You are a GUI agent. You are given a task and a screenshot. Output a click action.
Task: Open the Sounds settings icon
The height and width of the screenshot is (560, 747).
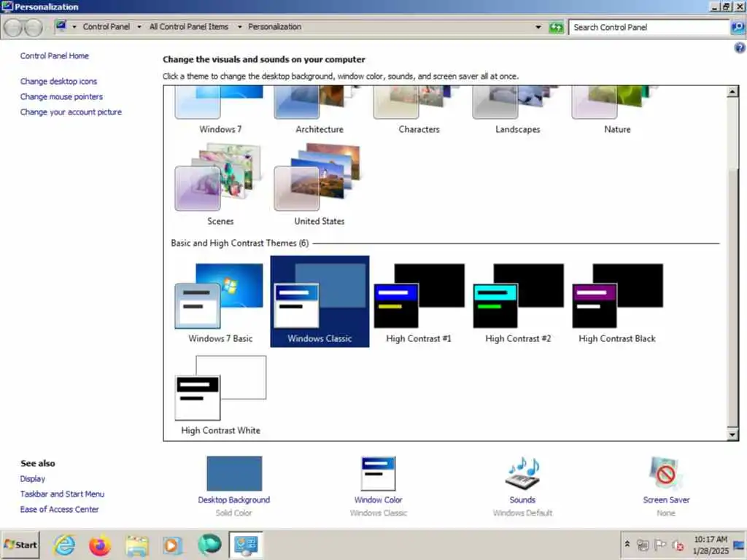(x=522, y=473)
